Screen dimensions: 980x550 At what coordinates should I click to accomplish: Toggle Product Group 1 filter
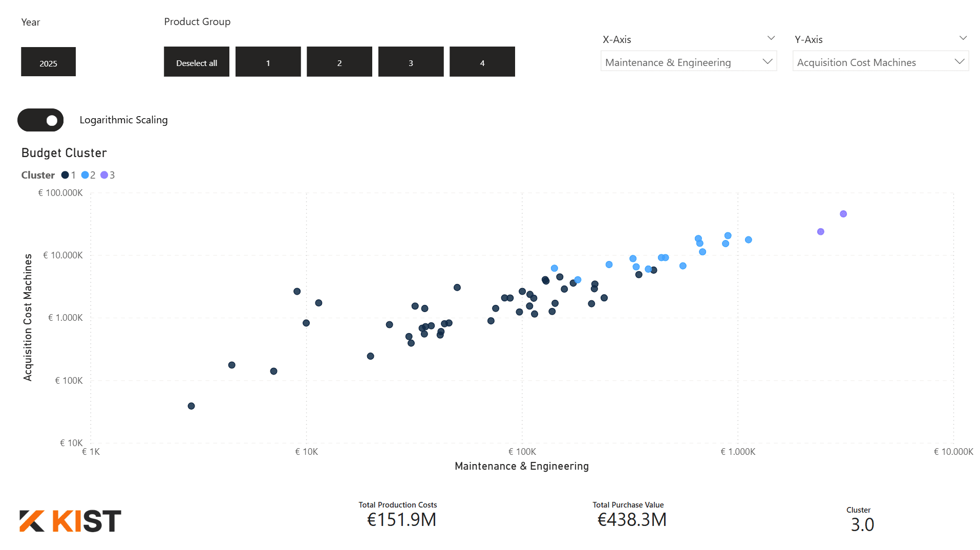pos(268,62)
